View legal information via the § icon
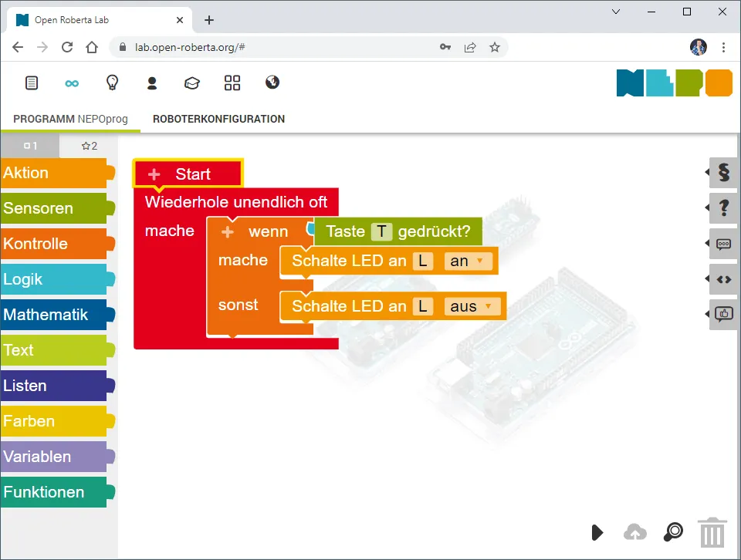Viewport: 741px width, 560px height. (723, 174)
